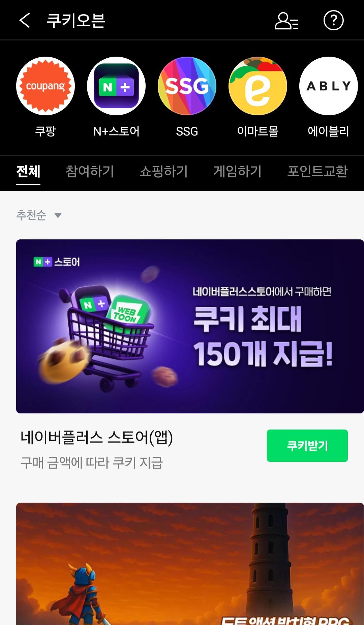Open the 네이버플러스 스토어(앱) title link

[97, 438]
